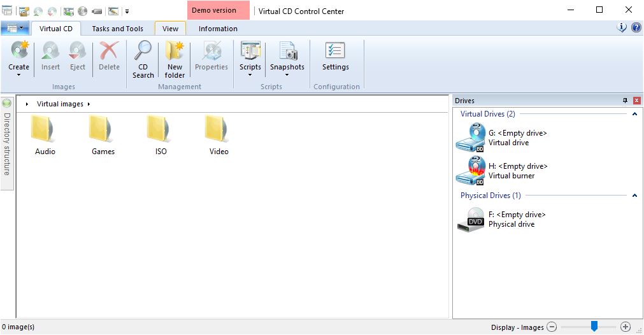The height and width of the screenshot is (335, 644).
Task: Click the Display - Images label
Action: click(517, 327)
